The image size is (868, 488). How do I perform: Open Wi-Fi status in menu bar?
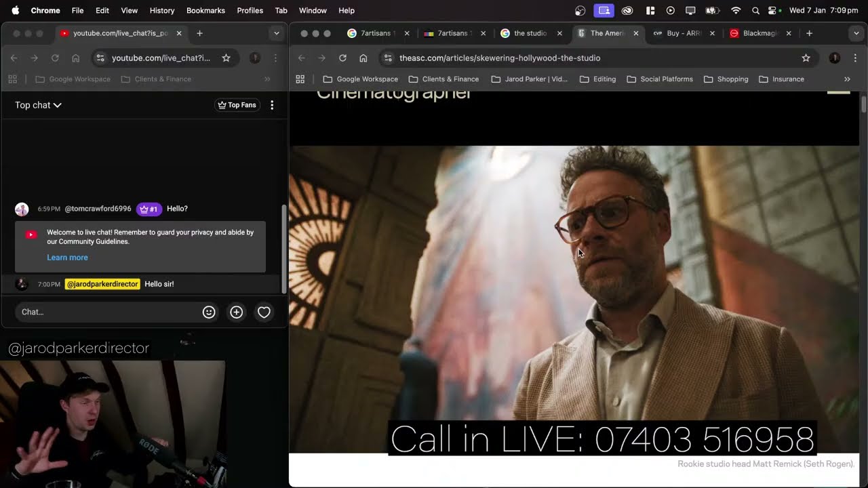[x=736, y=10]
